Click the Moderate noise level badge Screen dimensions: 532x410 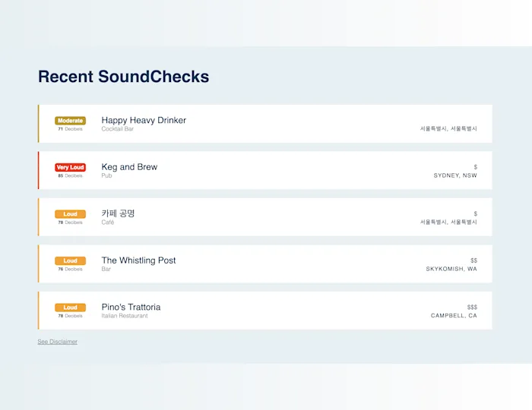[70, 121]
